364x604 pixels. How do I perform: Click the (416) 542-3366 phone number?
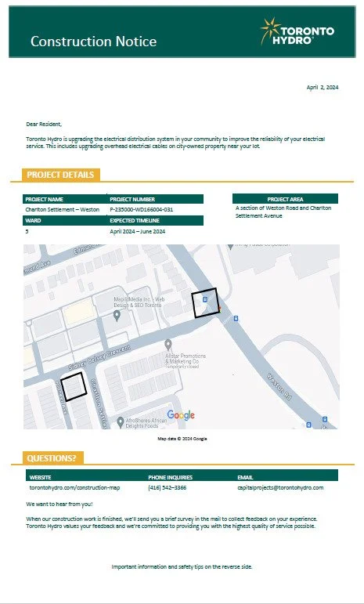coord(168,487)
